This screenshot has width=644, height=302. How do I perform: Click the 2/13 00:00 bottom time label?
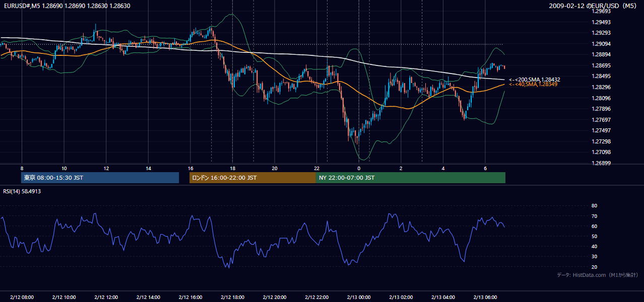pos(359,297)
